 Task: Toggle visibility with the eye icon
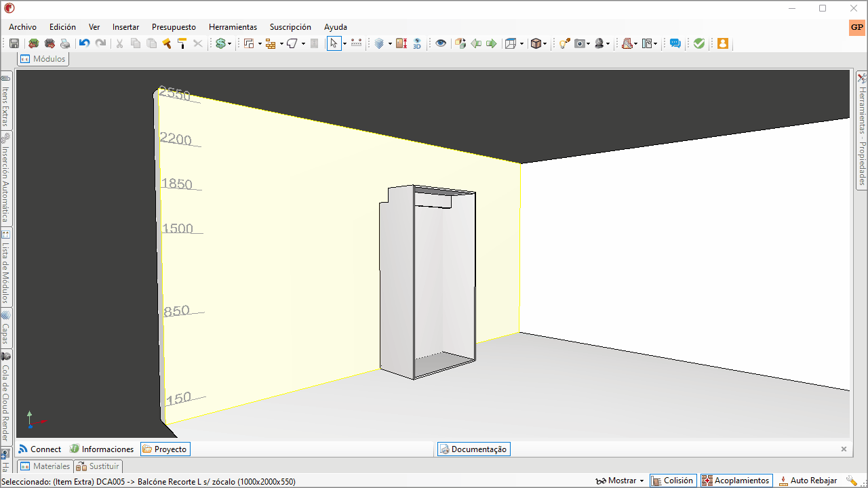point(441,43)
